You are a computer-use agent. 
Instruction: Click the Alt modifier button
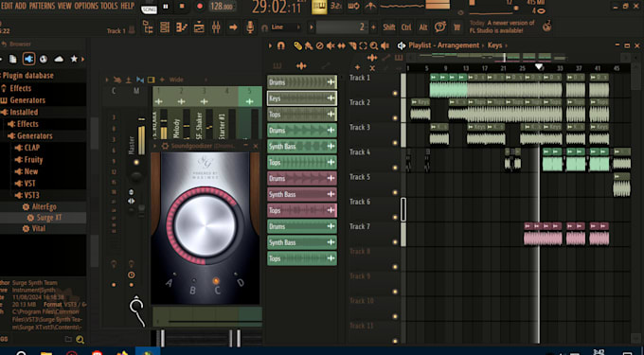pos(423,27)
